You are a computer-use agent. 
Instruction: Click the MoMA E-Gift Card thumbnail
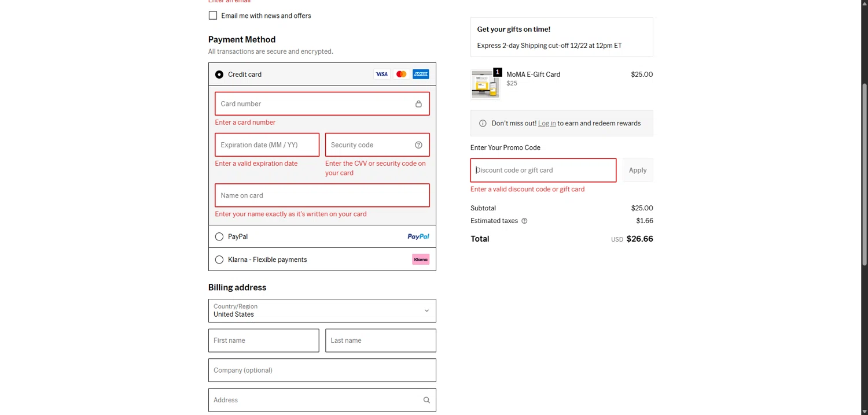coord(485,84)
